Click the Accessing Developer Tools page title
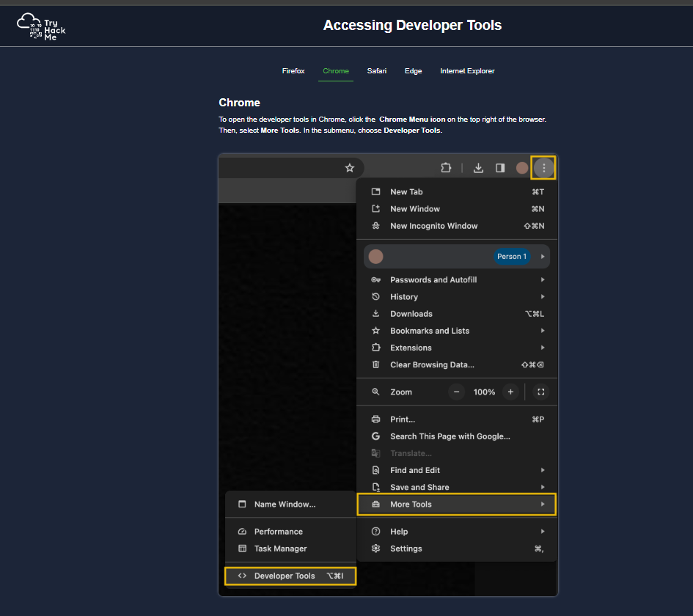Screen dimensions: 693x616 point(412,25)
